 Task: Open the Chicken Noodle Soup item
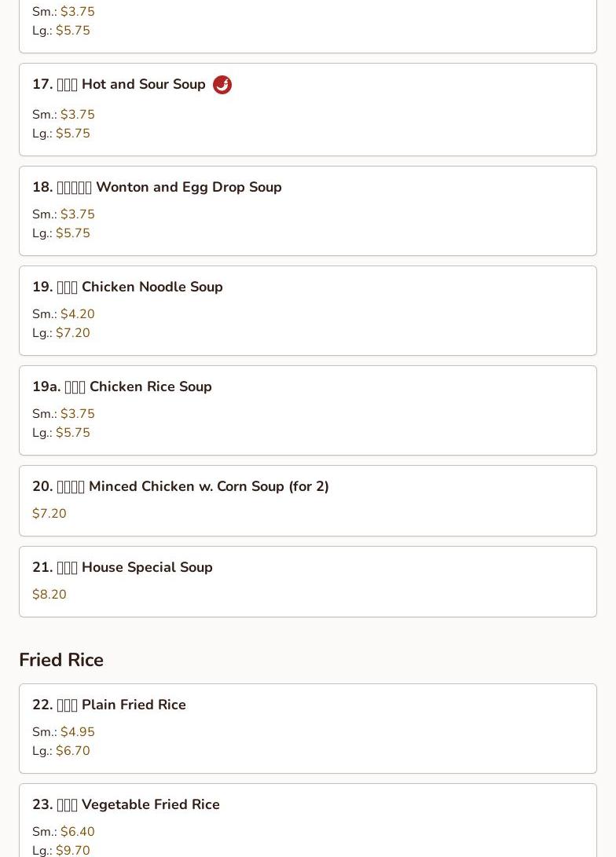pos(127,287)
